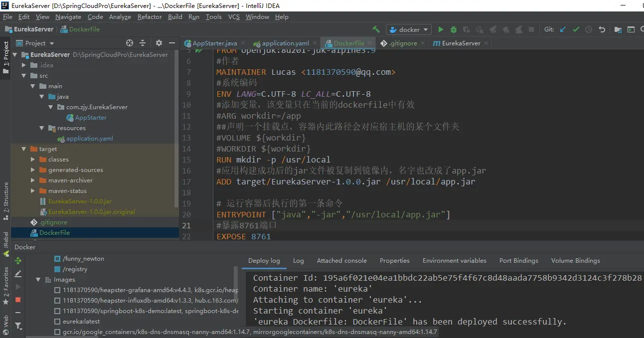The height and width of the screenshot is (338, 644).
Task: Select the eureka:latest image in the Docker tree
Action: 81,322
